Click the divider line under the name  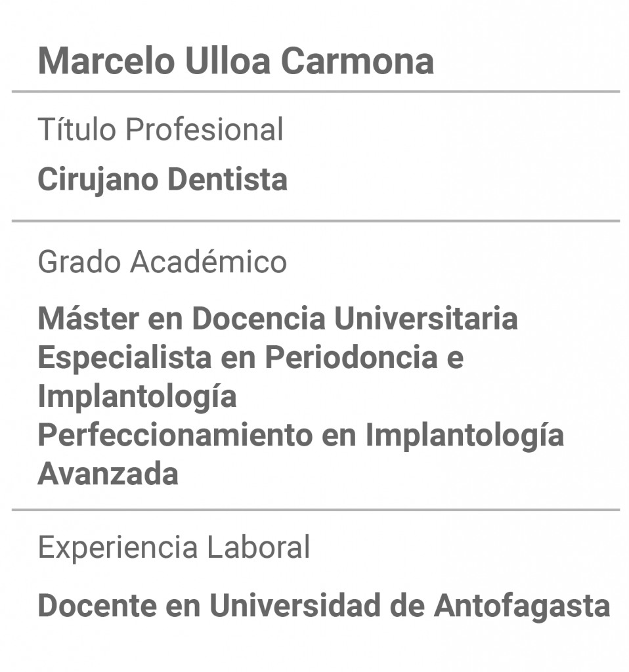pyautogui.click(x=316, y=91)
